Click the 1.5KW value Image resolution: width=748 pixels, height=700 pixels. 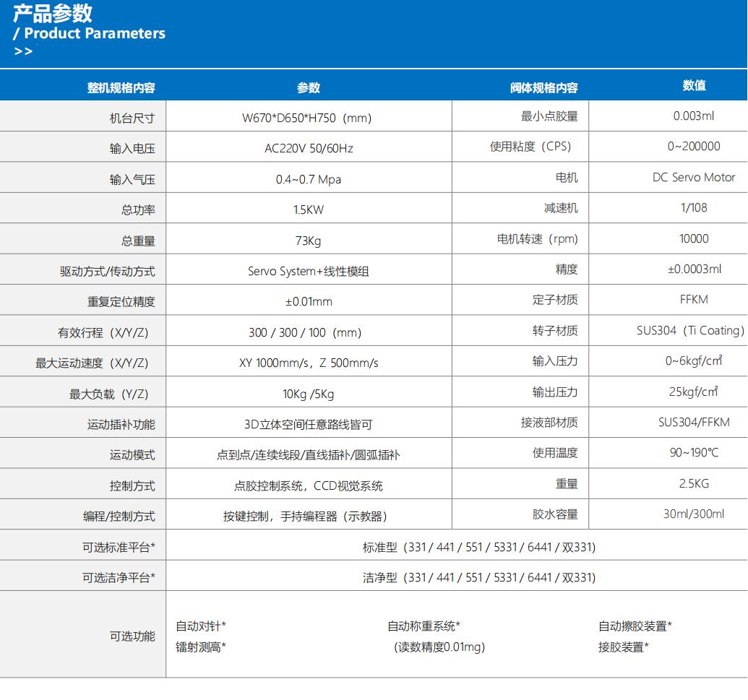[x=308, y=209]
